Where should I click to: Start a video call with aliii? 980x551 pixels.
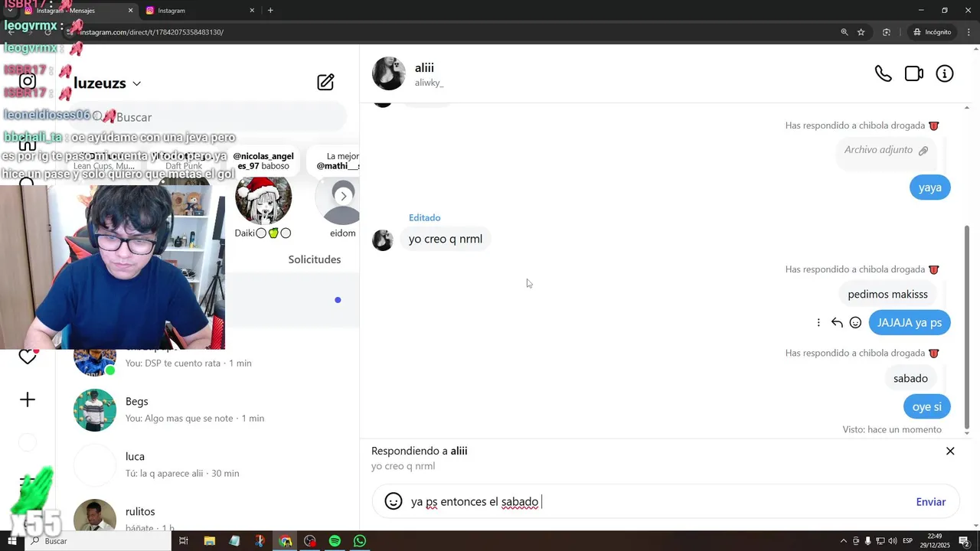914,74
